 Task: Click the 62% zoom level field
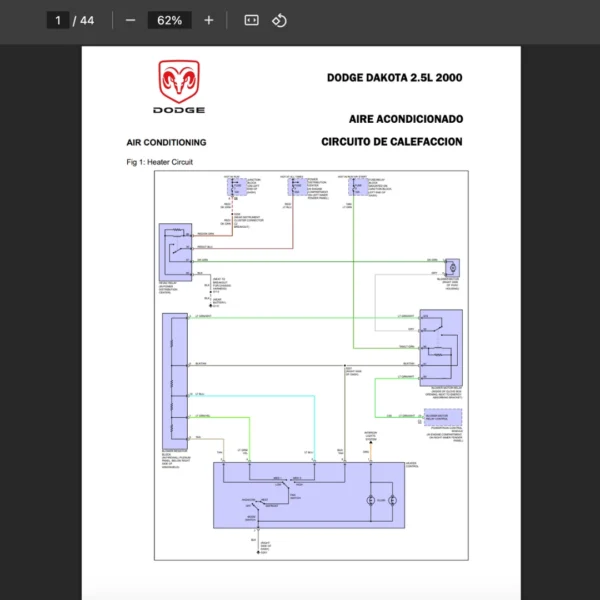pyautogui.click(x=170, y=20)
